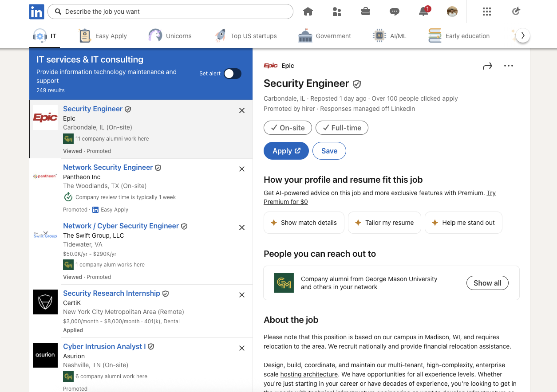Select the AI/ML category tab
This screenshot has width=557, height=392.
[389, 36]
